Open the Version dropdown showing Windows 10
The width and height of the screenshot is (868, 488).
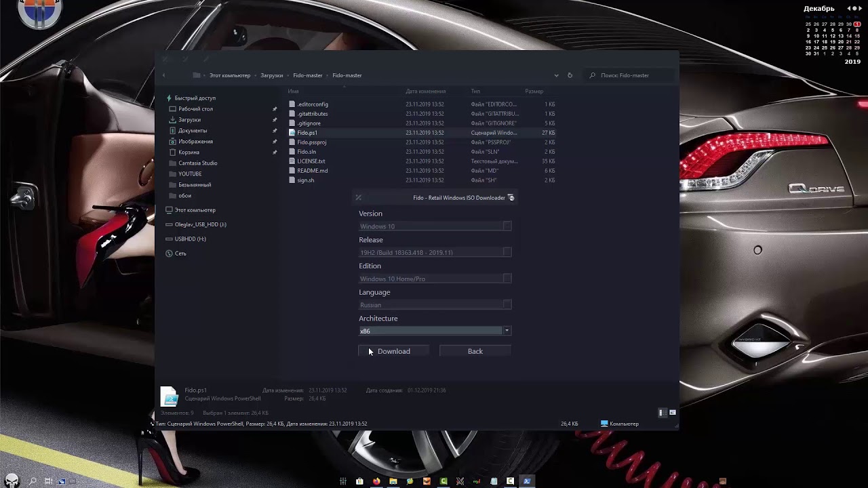[x=435, y=226]
